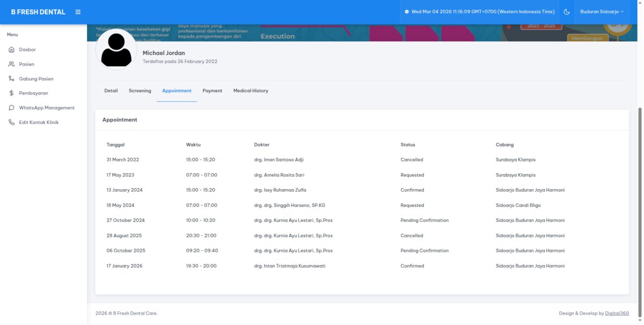Click the Pembayaran dollar icon
Viewport: 644px width, 325px height.
(12, 93)
